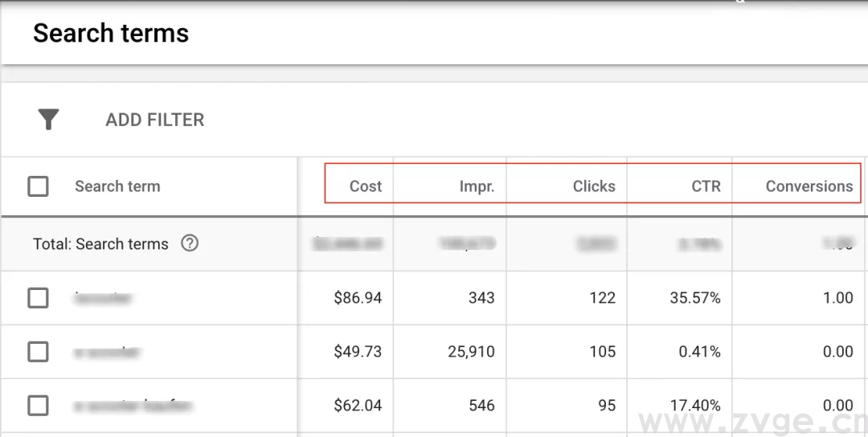Click the 95 clicks cell
The width and height of the screenshot is (868, 437).
pyautogui.click(x=606, y=406)
